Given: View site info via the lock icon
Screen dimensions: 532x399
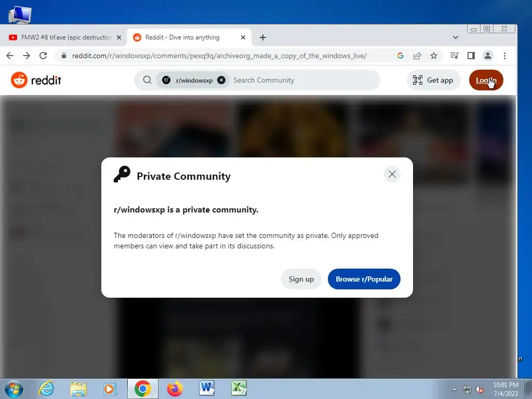Looking at the screenshot, I should 64,55.
